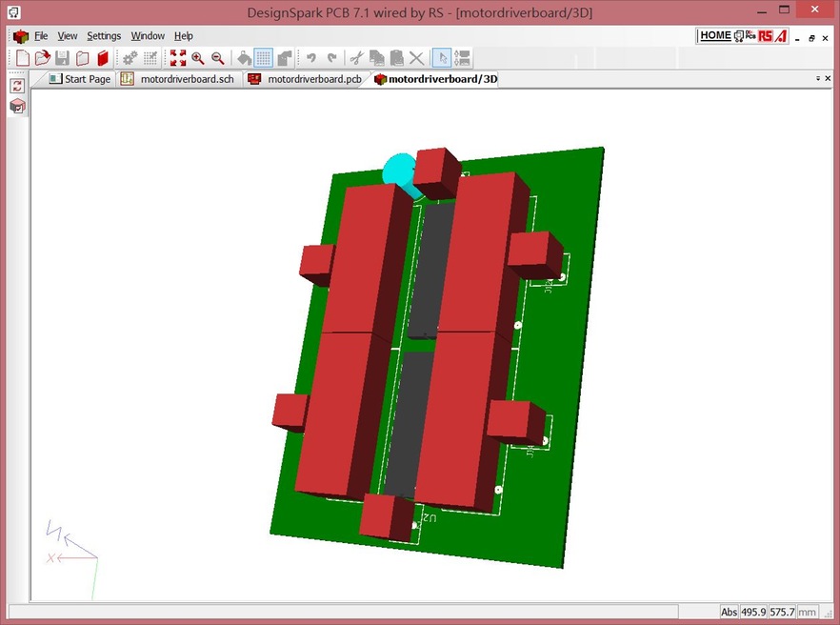Click the Paste clipboard icon
The image size is (840, 625).
click(397, 58)
